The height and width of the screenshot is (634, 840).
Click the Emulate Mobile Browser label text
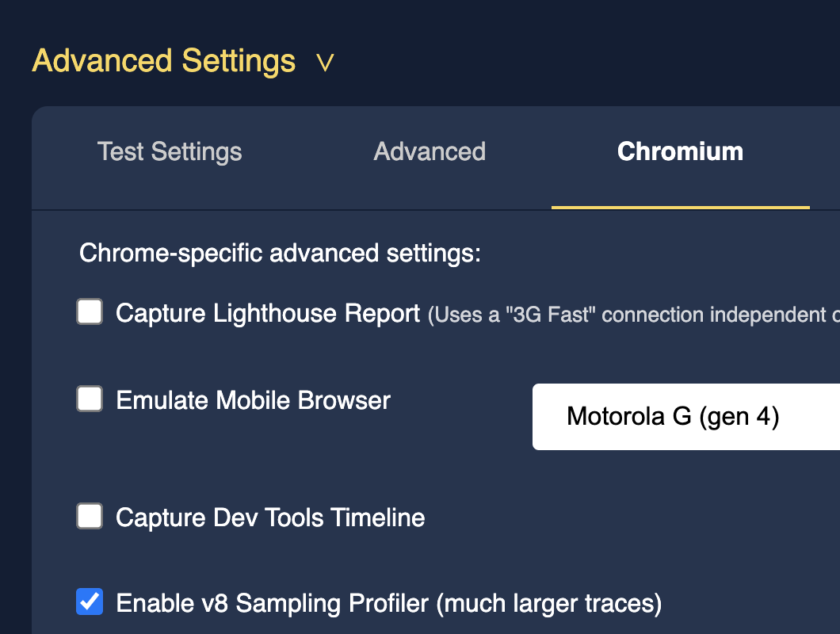[254, 400]
